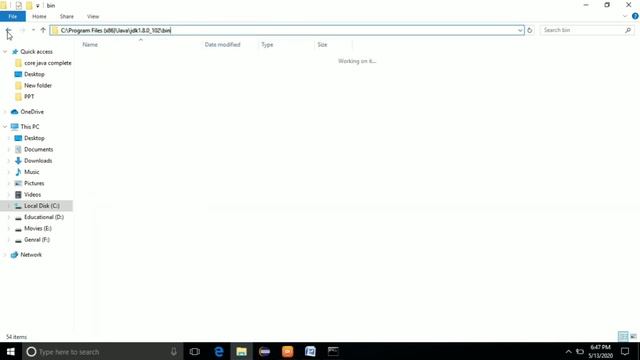Open the Documents folder

click(38, 149)
